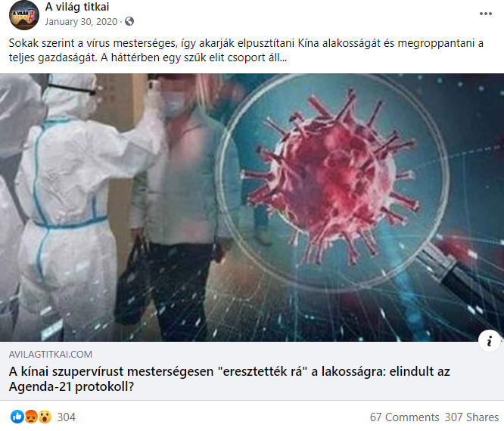Click the blue Like reaction icon

[17, 417]
